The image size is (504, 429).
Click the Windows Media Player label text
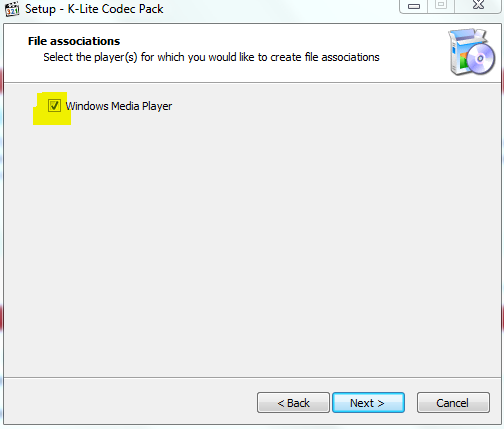tap(119, 106)
